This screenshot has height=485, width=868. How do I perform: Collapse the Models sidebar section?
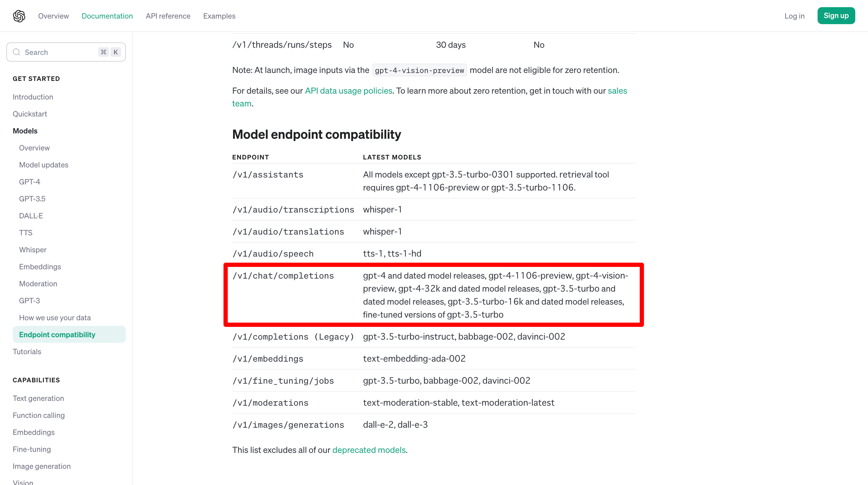tap(25, 131)
